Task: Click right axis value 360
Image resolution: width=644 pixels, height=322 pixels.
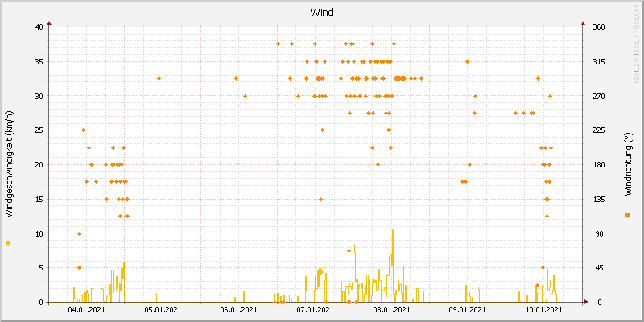Action: point(599,27)
